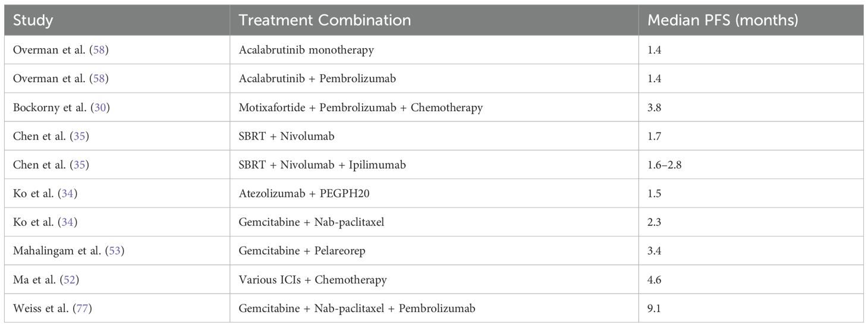Open reference link 77 for Weiss et al.
This screenshot has width=868, height=327.
point(81,309)
